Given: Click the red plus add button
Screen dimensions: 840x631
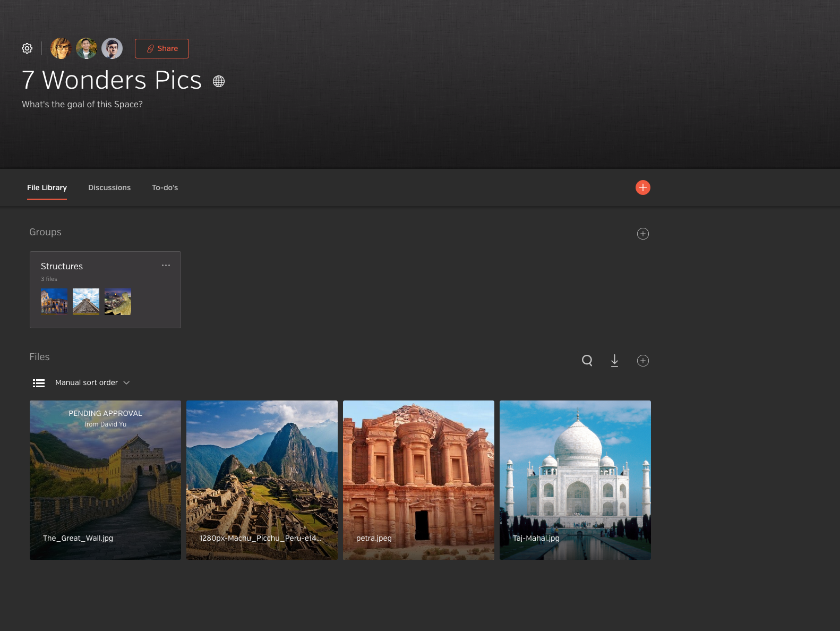Looking at the screenshot, I should [x=643, y=187].
